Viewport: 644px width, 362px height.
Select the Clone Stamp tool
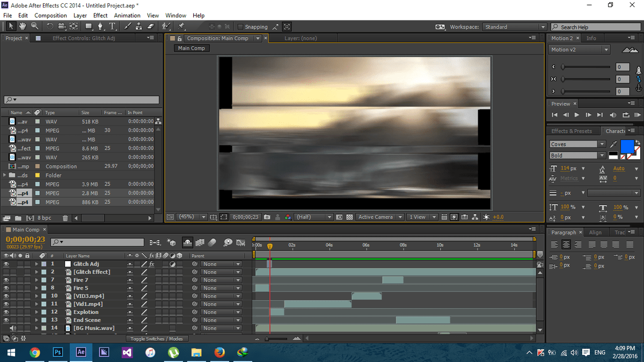coord(139,26)
